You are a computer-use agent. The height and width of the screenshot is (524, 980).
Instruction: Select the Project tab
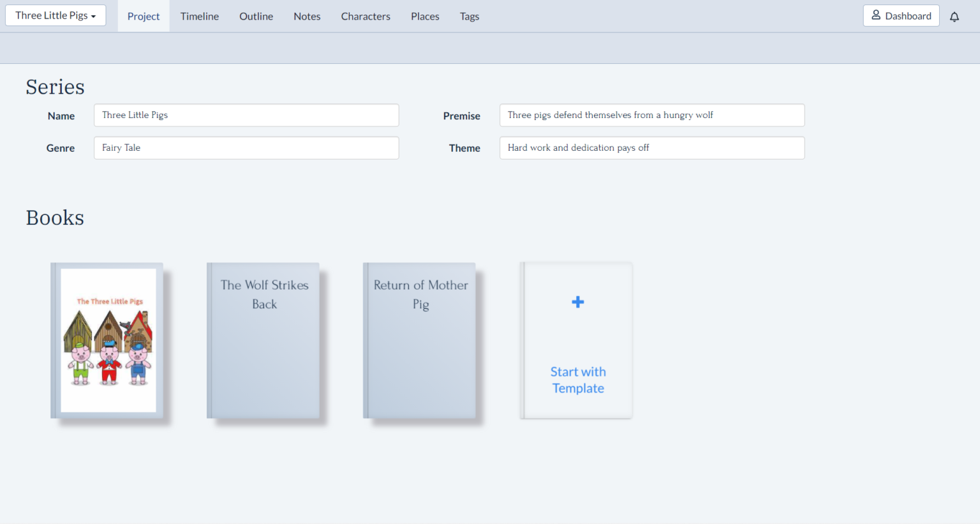click(x=144, y=17)
